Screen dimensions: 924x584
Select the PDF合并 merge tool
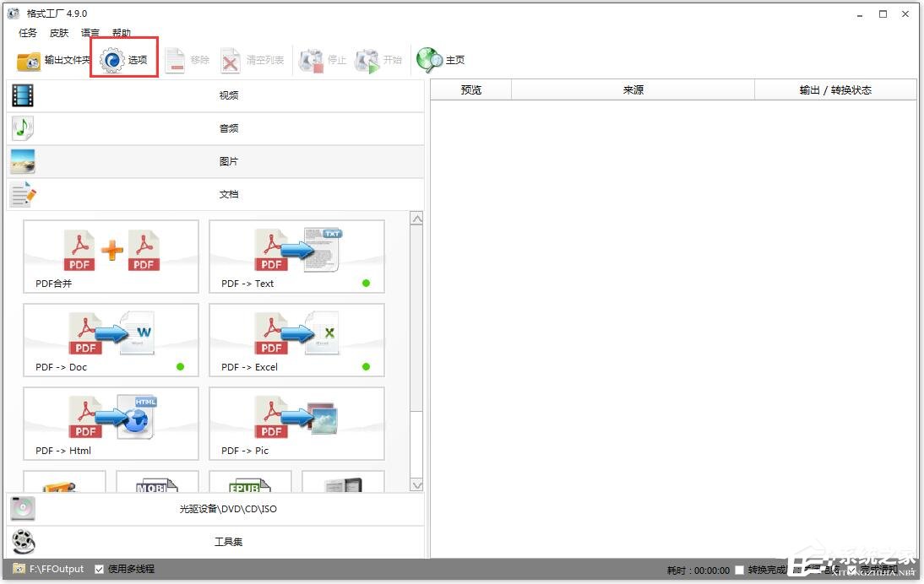pos(111,257)
